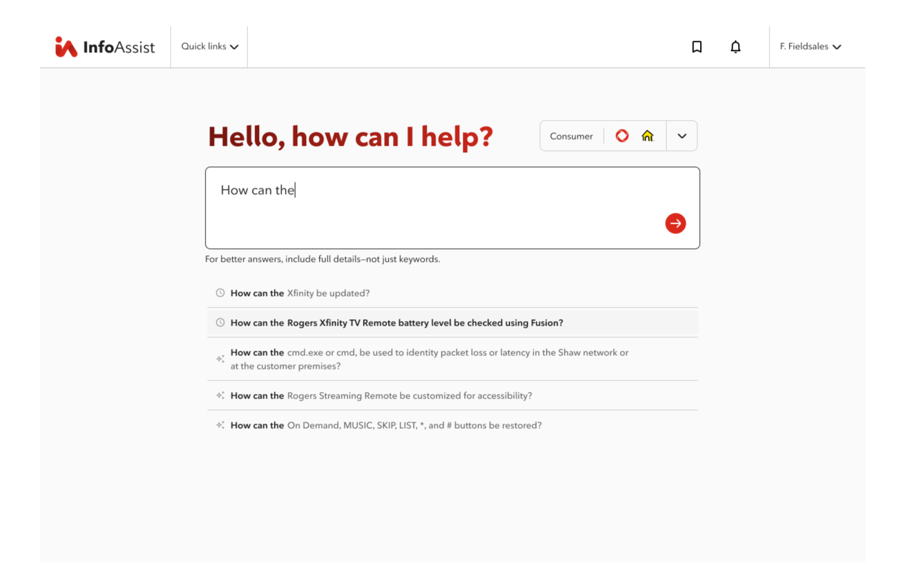Focus the question input containing 'How can the'
This screenshot has height=588, width=905.
click(x=452, y=208)
